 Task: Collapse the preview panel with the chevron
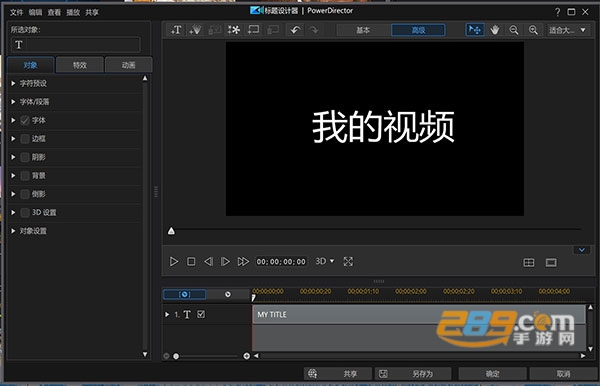tap(582, 250)
